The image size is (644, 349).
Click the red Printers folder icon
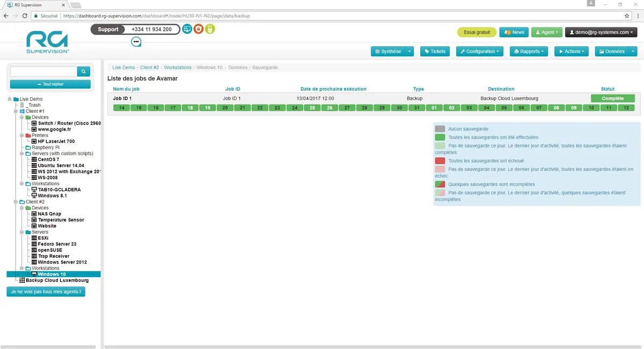coord(28,135)
